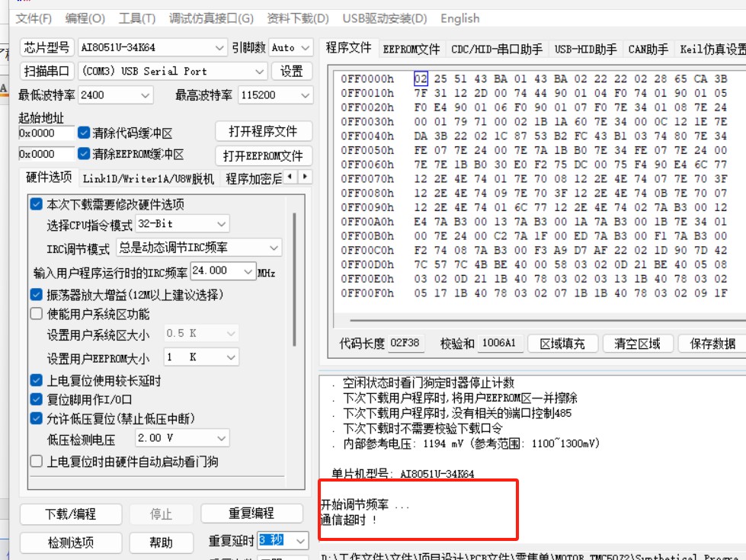Image resolution: width=746 pixels, height=560 pixels.
Task: Toggle 清除代码缓冲区 checkbox
Action: (84, 133)
